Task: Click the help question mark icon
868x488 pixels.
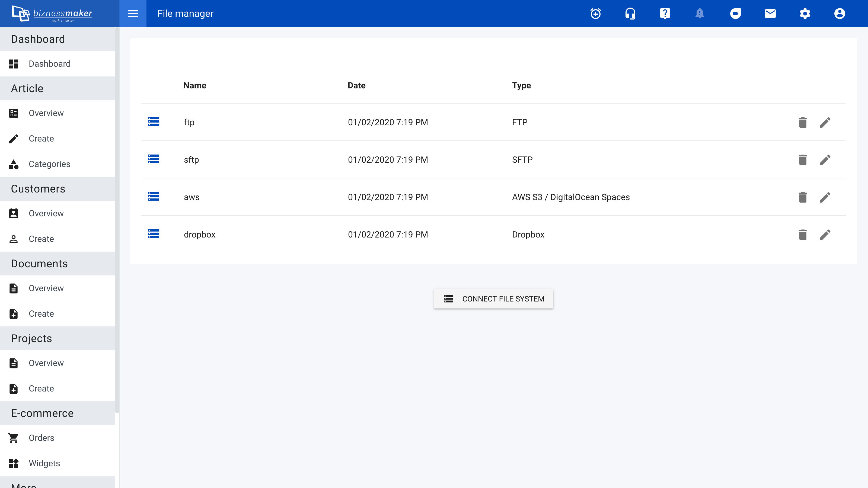Action: pyautogui.click(x=665, y=14)
